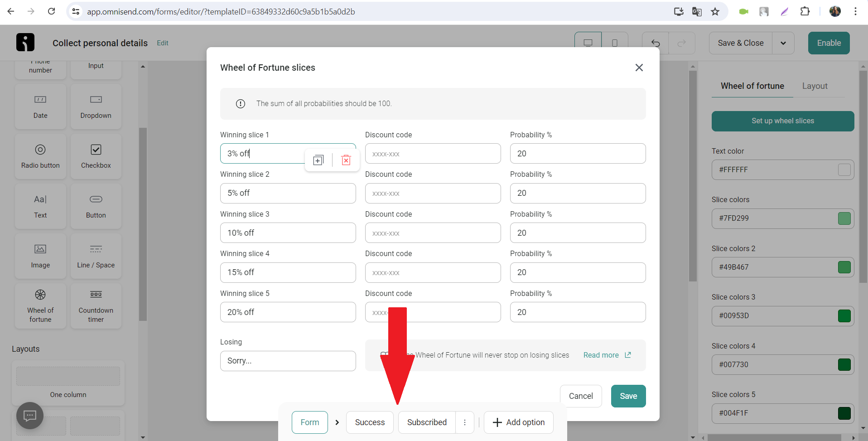This screenshot has width=868, height=441.
Task: Click Add option button
Action: click(519, 422)
